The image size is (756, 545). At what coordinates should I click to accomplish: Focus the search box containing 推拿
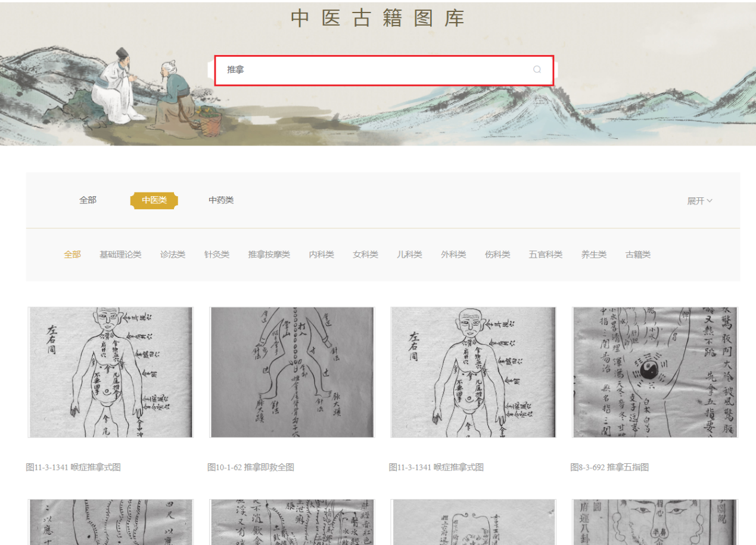pyautogui.click(x=384, y=70)
